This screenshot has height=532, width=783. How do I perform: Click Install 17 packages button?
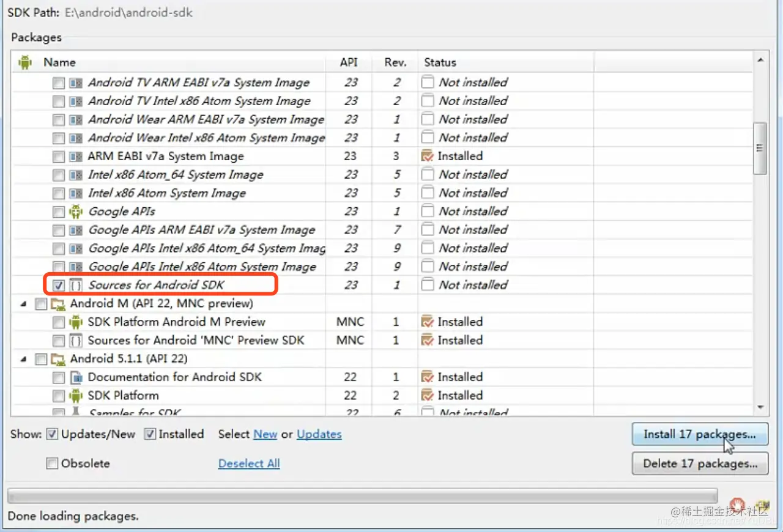tap(700, 435)
